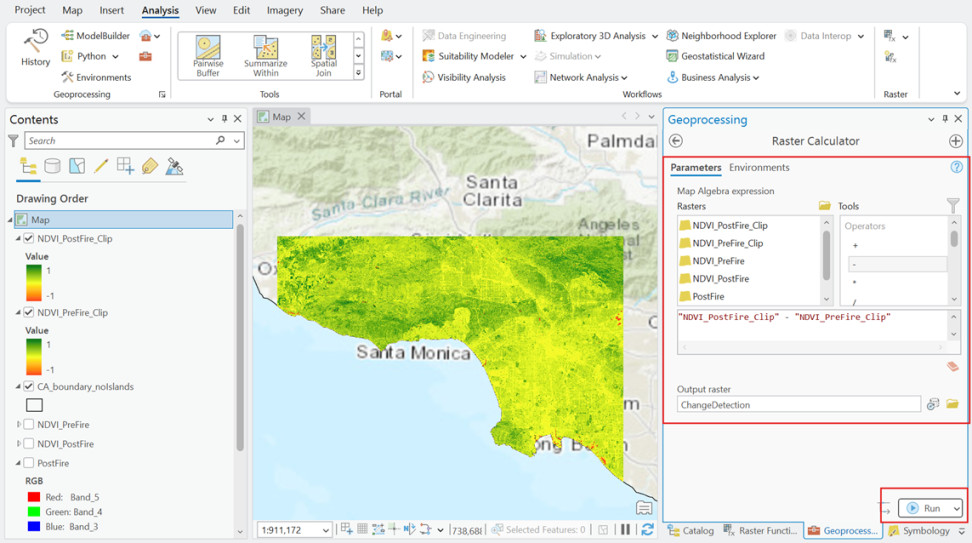Expand Business Analysis dropdown
Screen dimensions: 972x543
pyautogui.click(x=756, y=77)
